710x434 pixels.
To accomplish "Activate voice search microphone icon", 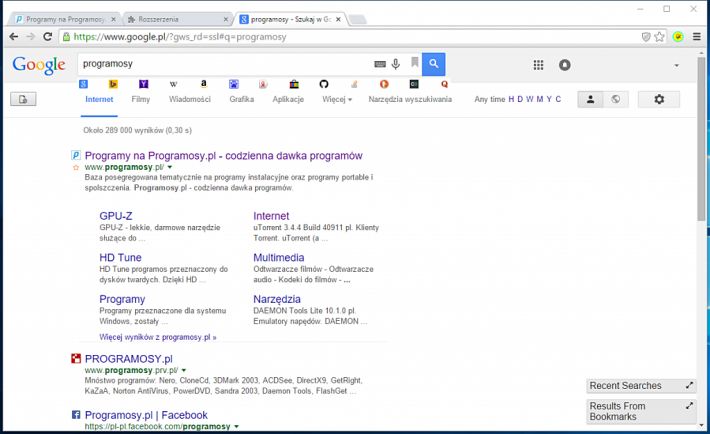I will click(x=396, y=64).
